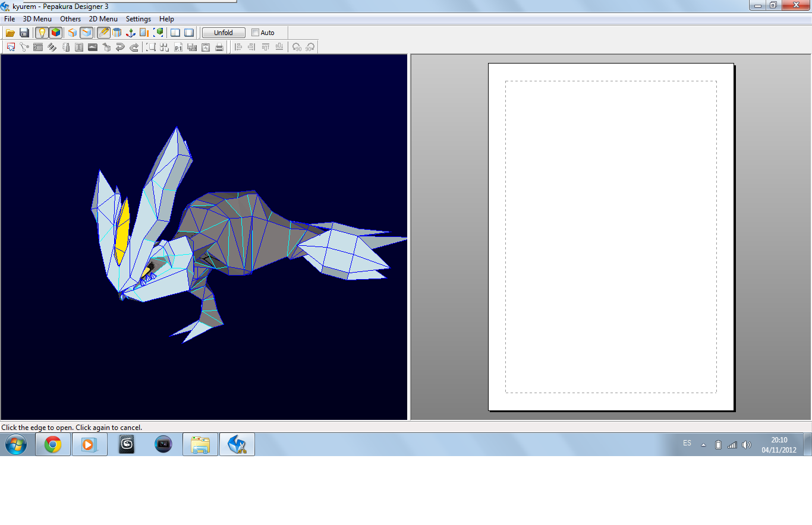Click the folded paper tool icon

click(65, 47)
